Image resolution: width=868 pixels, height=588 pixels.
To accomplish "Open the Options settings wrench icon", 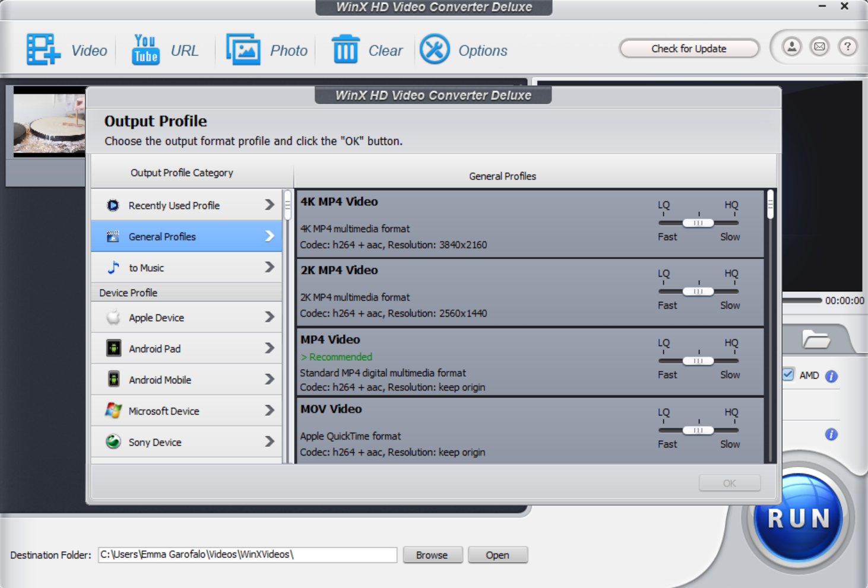I will pyautogui.click(x=434, y=49).
